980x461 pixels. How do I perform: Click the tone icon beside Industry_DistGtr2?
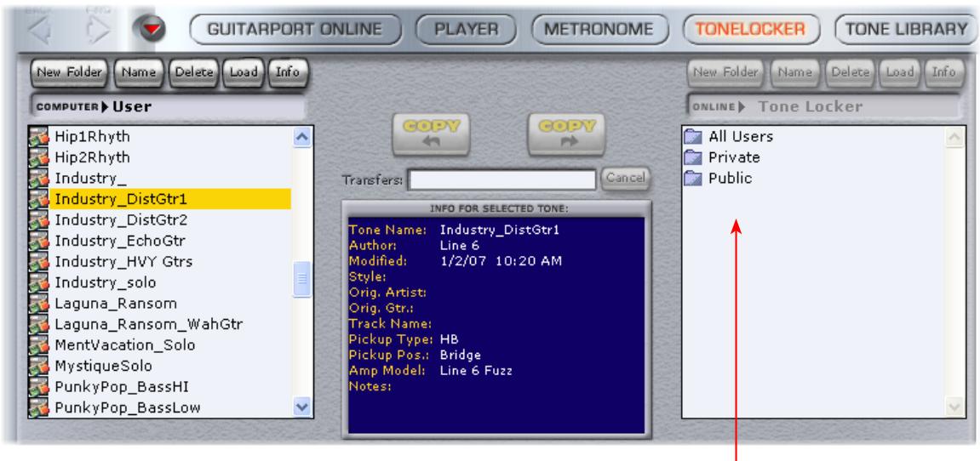[39, 220]
